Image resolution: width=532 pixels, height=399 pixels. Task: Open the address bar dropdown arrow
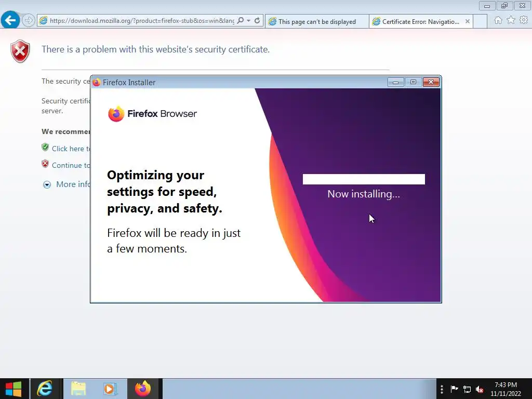(249, 21)
